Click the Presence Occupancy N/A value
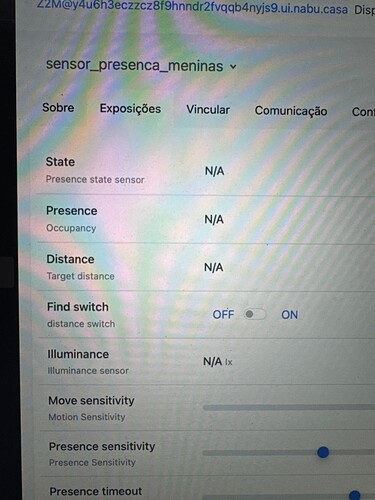Image resolution: width=375 pixels, height=500 pixels. pos(214,219)
